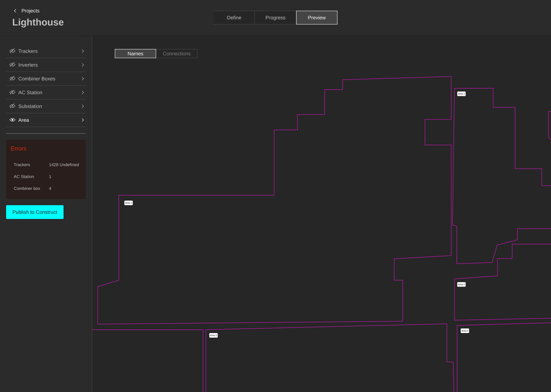
Task: Click the Trackers label in sidebar
Action: coord(28,51)
